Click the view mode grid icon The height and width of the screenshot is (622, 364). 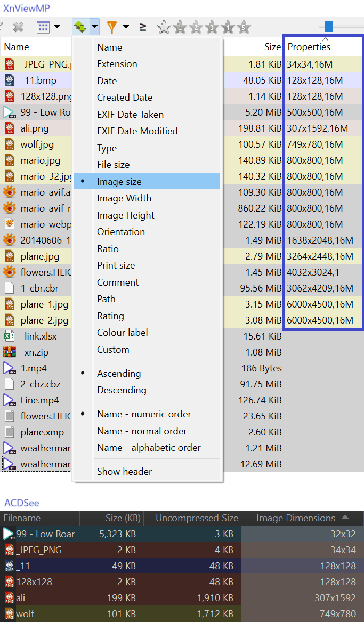(x=43, y=26)
